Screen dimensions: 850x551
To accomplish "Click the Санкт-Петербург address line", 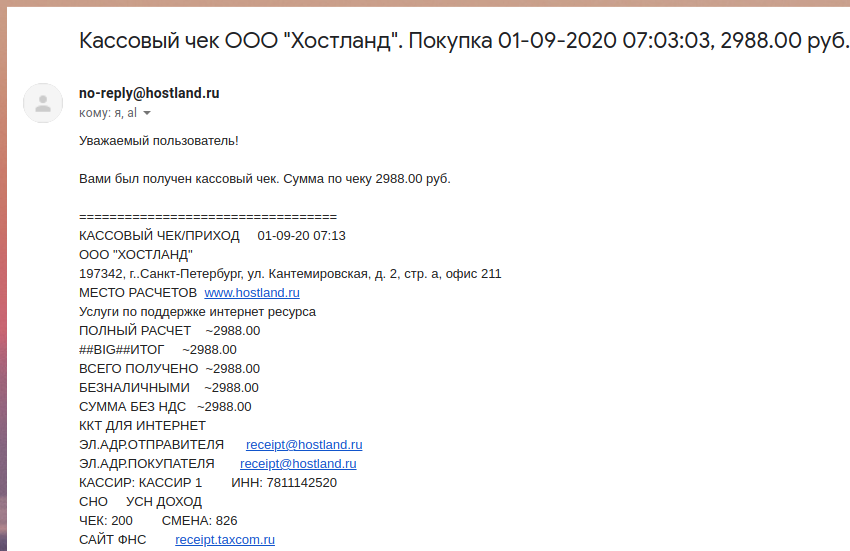I will (x=290, y=274).
